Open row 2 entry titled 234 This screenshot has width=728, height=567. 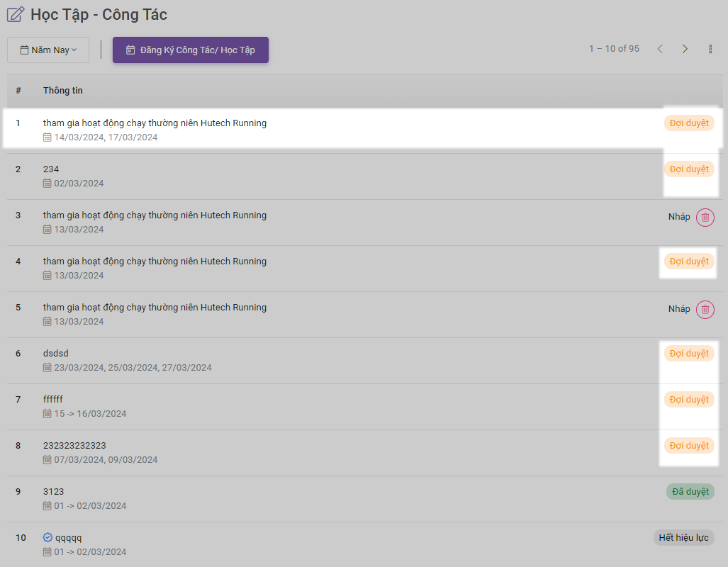coord(51,169)
